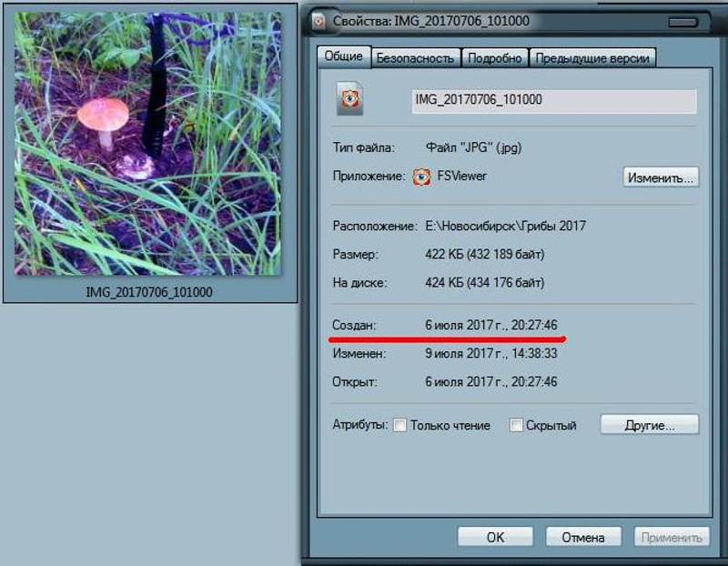Click the modified date '9 июля 2017 г., 14:38:33'
Viewport: 728px width, 566px height.
(x=490, y=353)
